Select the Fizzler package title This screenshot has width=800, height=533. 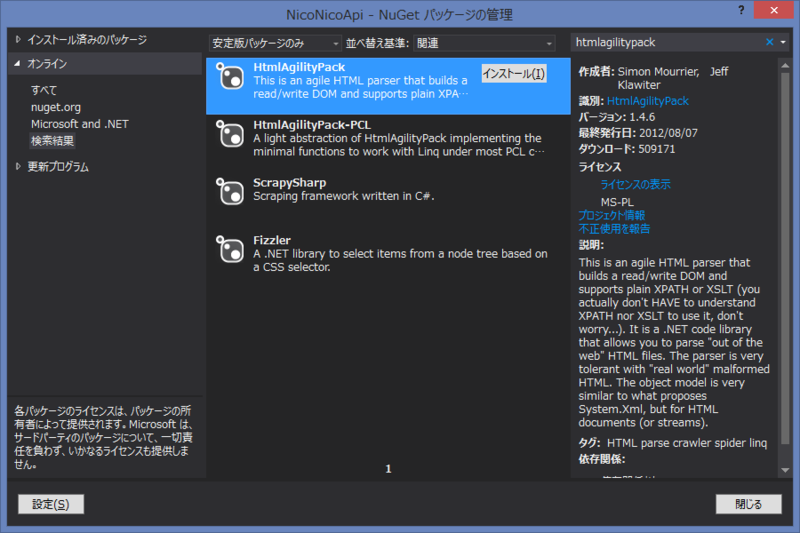click(272, 240)
